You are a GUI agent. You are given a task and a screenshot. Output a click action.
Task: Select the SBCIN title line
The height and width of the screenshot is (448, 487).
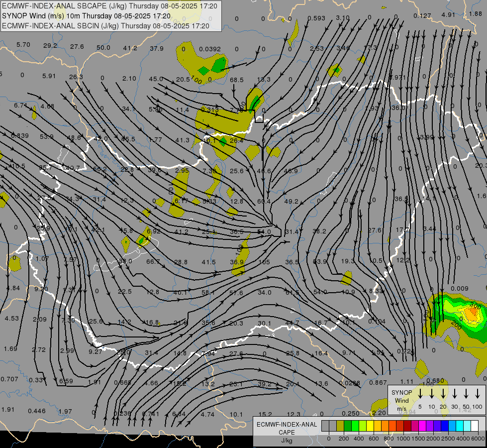coord(105,26)
